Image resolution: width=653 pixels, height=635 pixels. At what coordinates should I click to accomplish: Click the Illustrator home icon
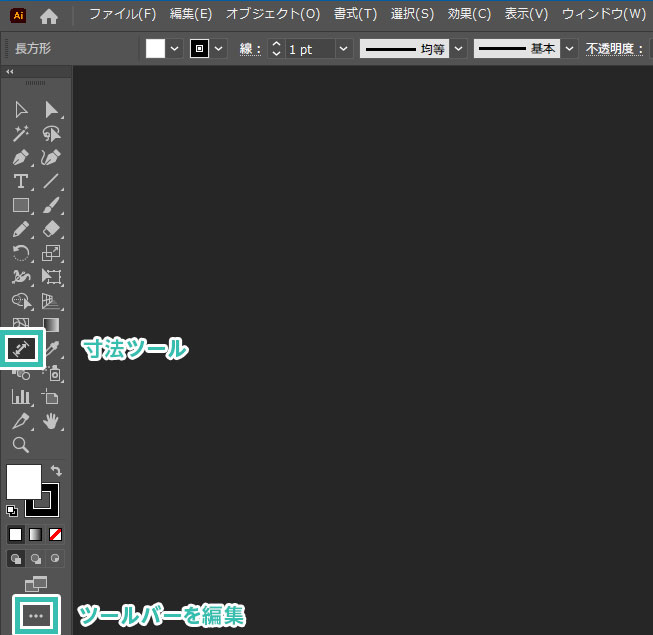(49, 17)
